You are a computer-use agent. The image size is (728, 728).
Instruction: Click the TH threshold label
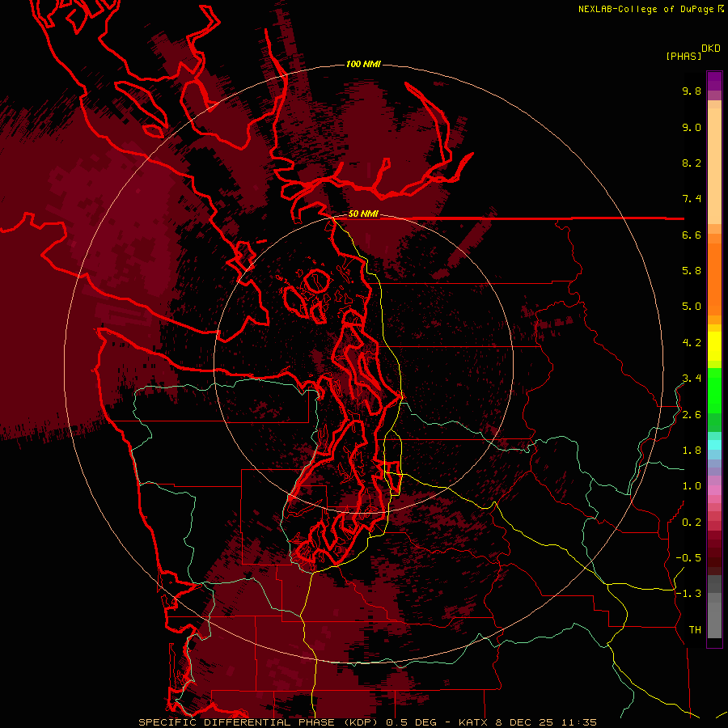[695, 630]
